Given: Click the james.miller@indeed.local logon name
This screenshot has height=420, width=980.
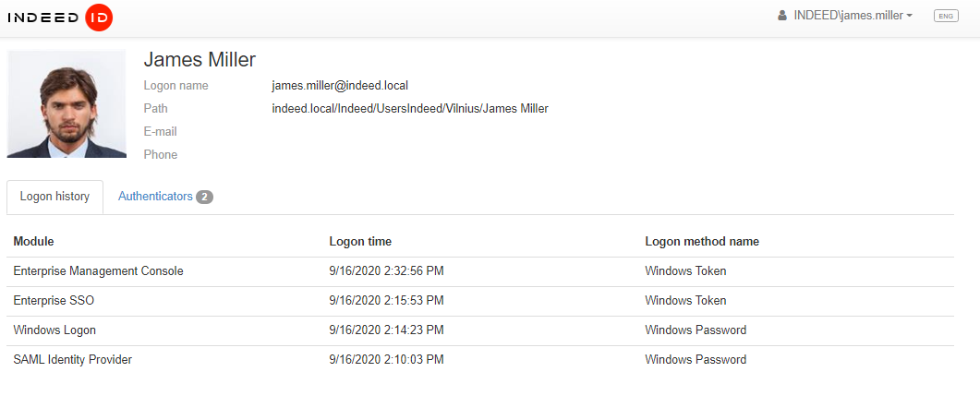Looking at the screenshot, I should 339,86.
